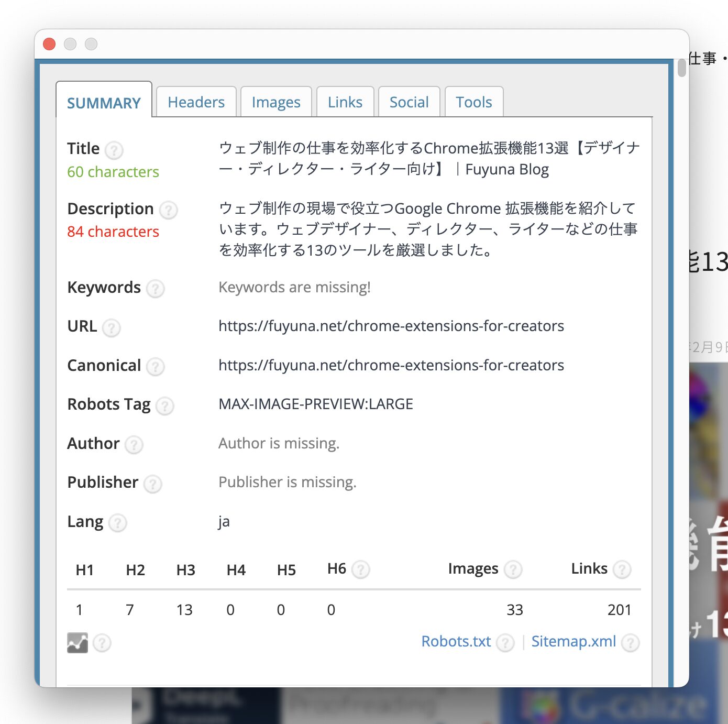This screenshot has width=728, height=724.
Task: Click the question mark beside Author
Action: (x=134, y=445)
